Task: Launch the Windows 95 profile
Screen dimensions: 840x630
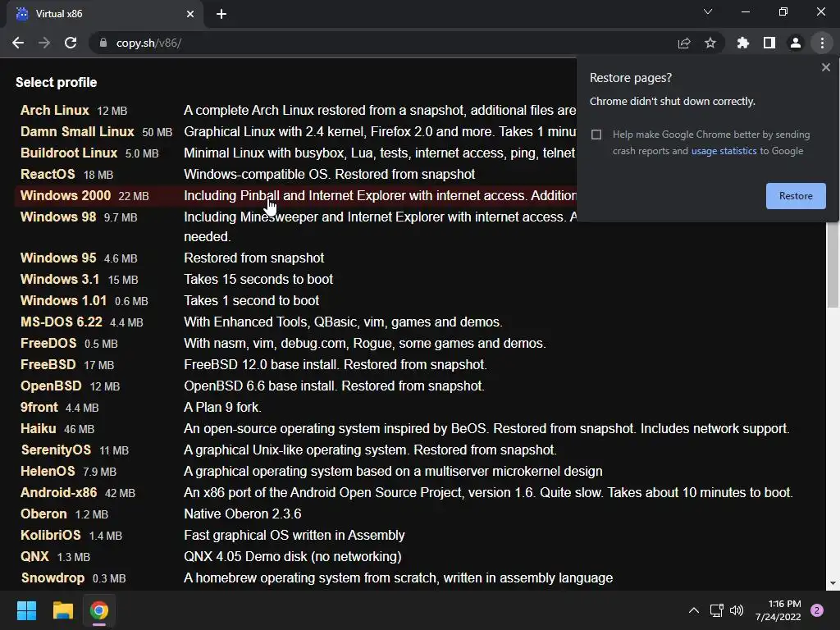Action: click(58, 258)
